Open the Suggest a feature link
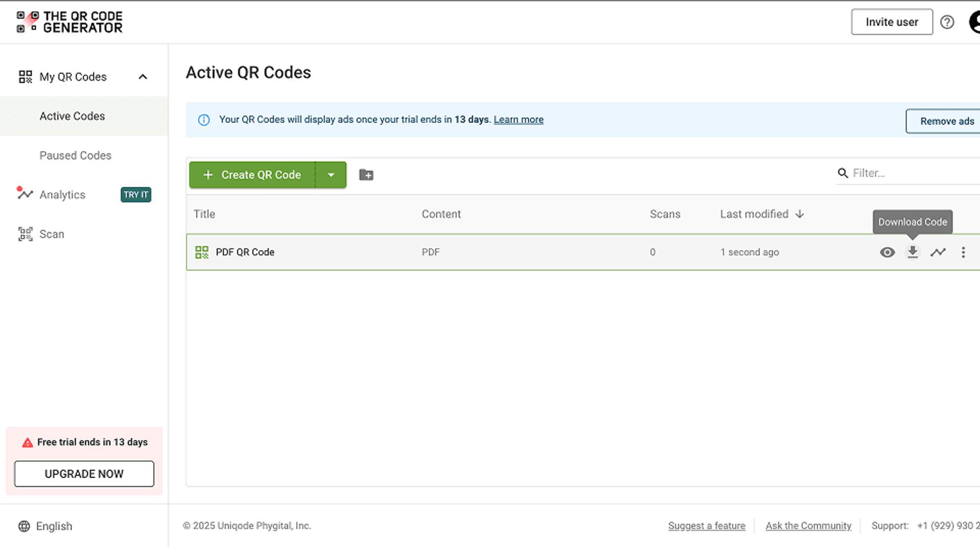 tap(706, 526)
